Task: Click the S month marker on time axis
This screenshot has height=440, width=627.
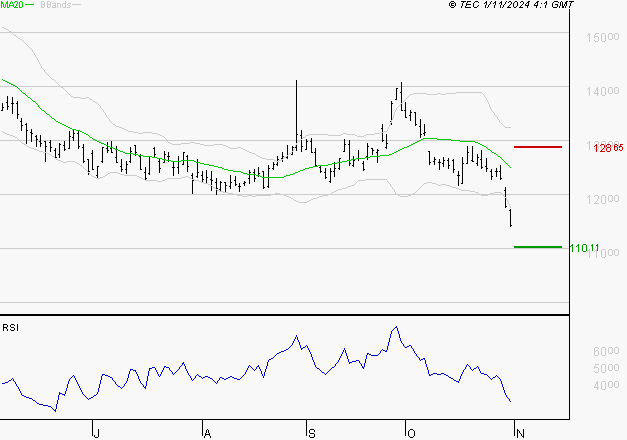Action: click(312, 433)
